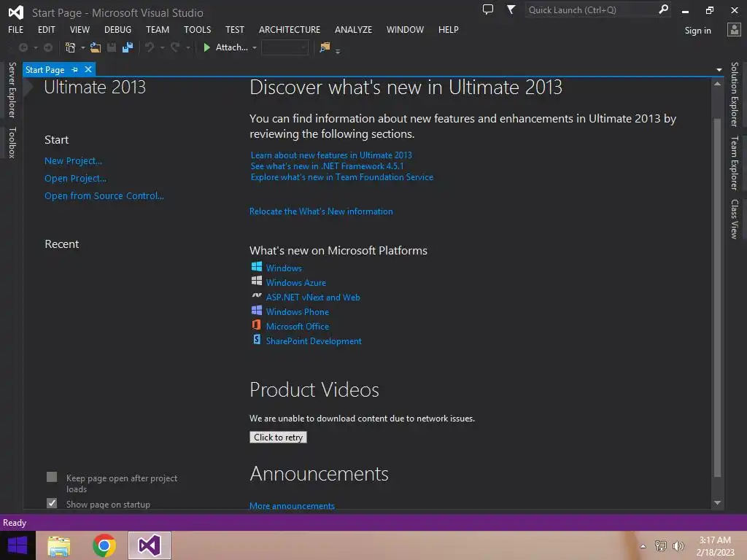The height and width of the screenshot is (560, 747).
Task: Click the Find in Files toolbar icon
Action: point(325,47)
